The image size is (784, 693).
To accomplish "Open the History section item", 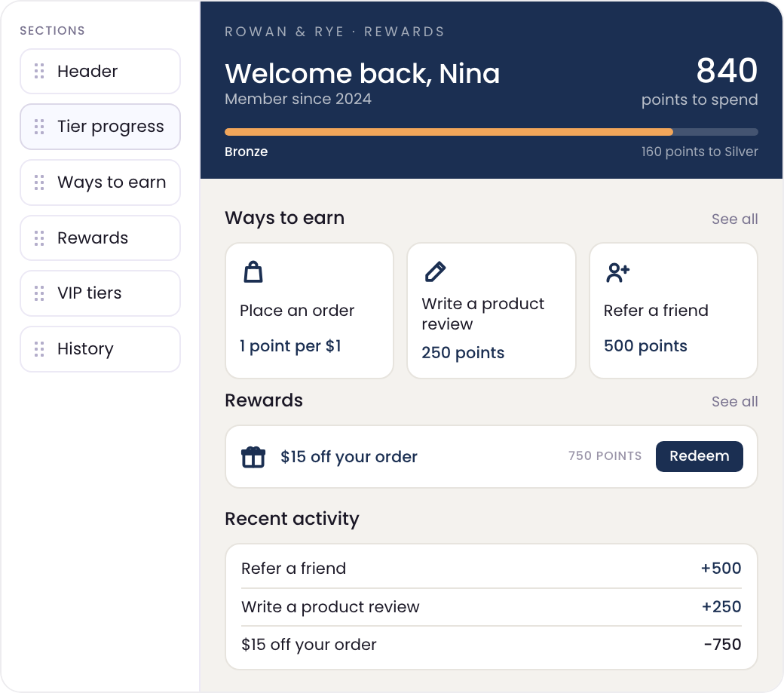I will 100,349.
